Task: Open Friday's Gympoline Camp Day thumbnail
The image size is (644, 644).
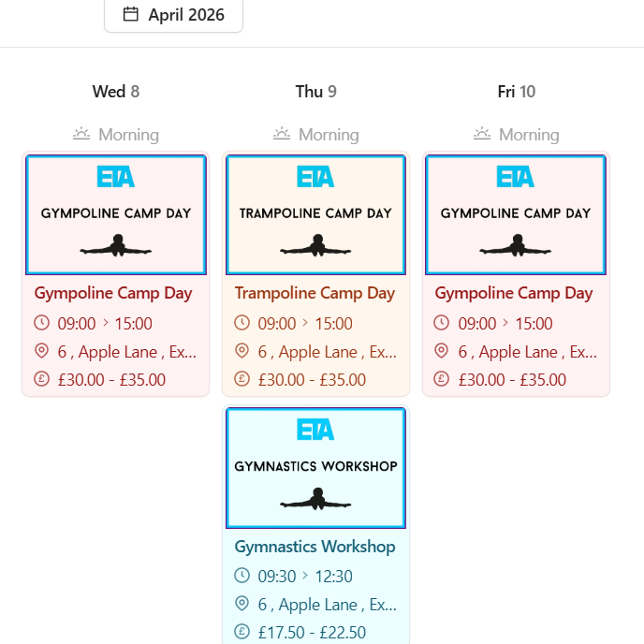Action: (x=516, y=214)
